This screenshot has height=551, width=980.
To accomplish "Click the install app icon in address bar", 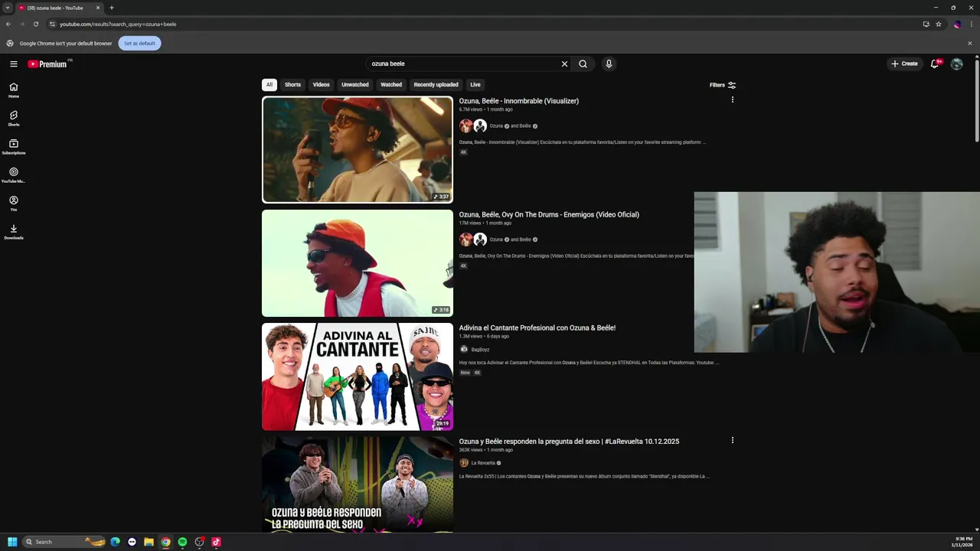I will click(926, 24).
